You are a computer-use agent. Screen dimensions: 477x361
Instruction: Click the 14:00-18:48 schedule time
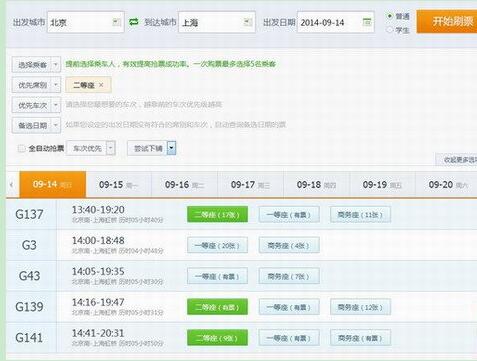[x=98, y=241]
